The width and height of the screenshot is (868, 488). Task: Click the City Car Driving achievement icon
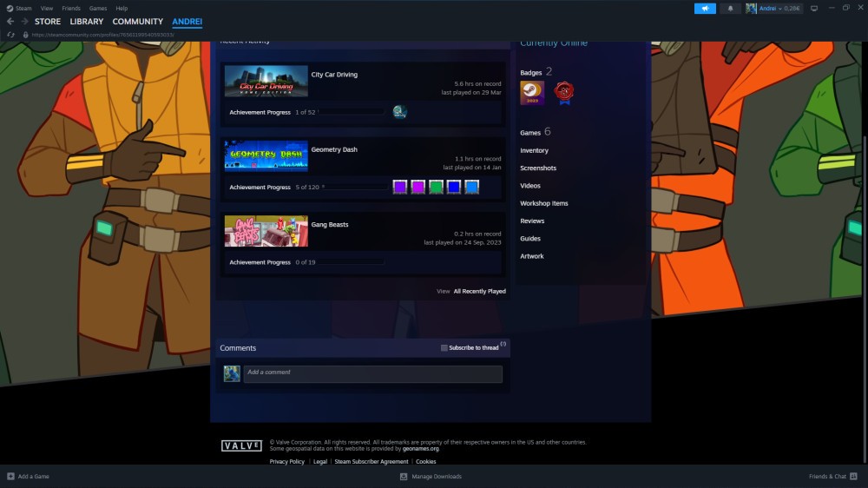(x=399, y=112)
